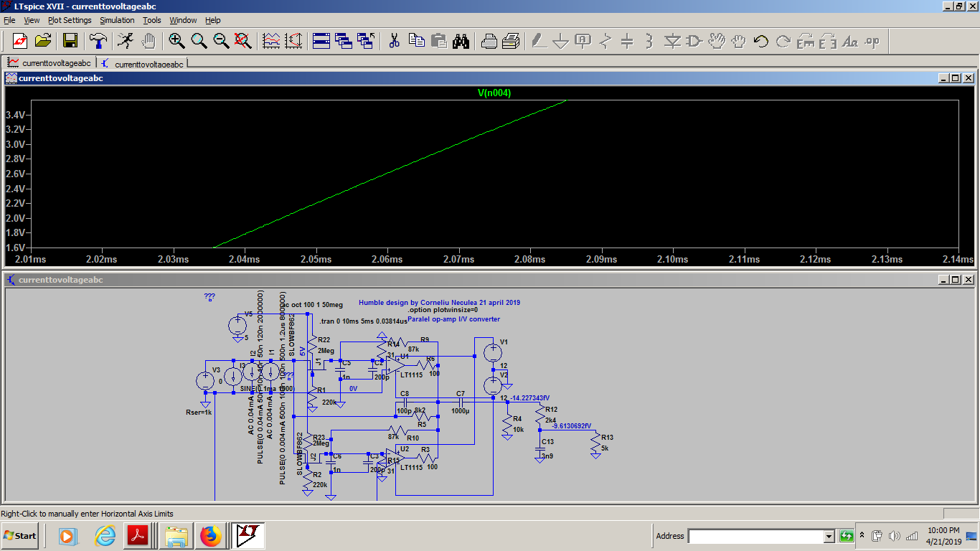Open Find with the binoculars icon
The image size is (980, 551).
(x=461, y=41)
